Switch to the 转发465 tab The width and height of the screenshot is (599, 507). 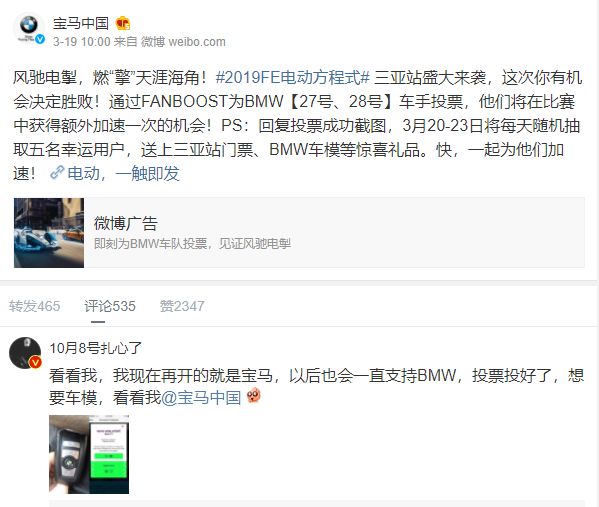pyautogui.click(x=34, y=306)
